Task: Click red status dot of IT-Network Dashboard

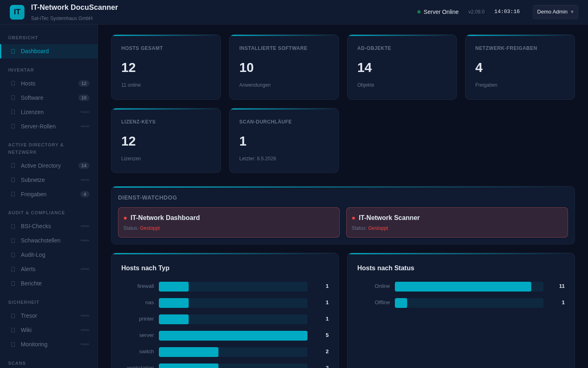Action: [125, 218]
